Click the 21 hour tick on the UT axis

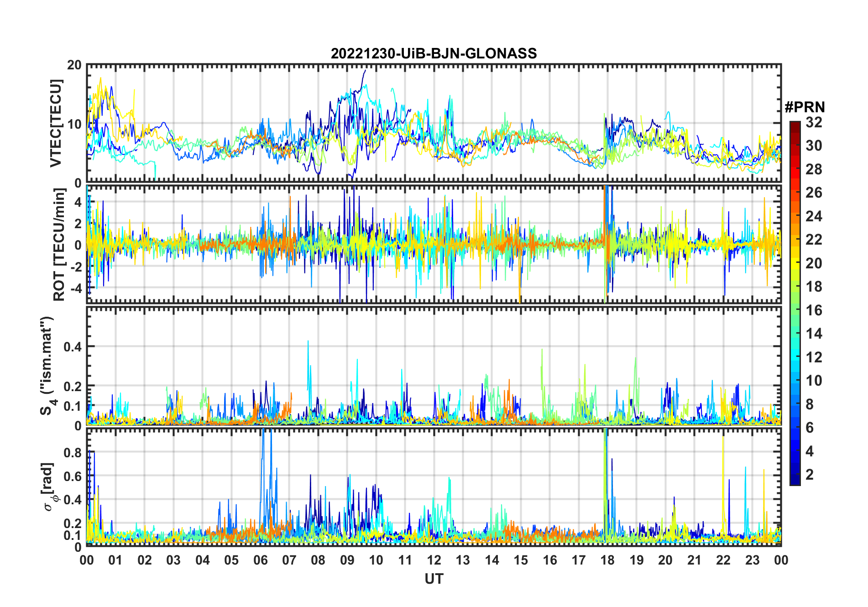pos(695,560)
